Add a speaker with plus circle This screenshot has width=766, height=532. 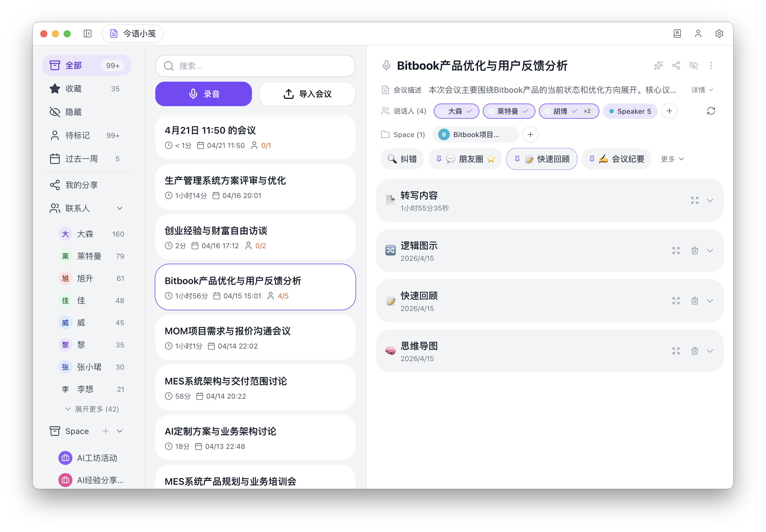tap(669, 111)
